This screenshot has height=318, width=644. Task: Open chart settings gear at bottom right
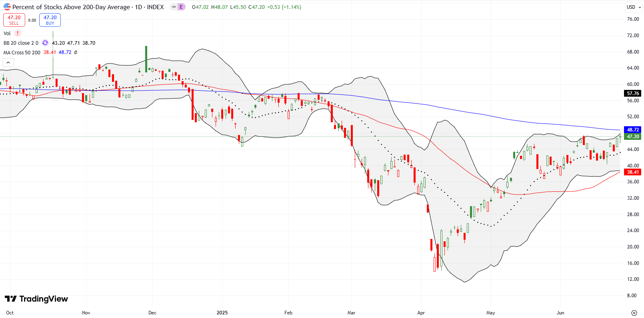(634, 312)
